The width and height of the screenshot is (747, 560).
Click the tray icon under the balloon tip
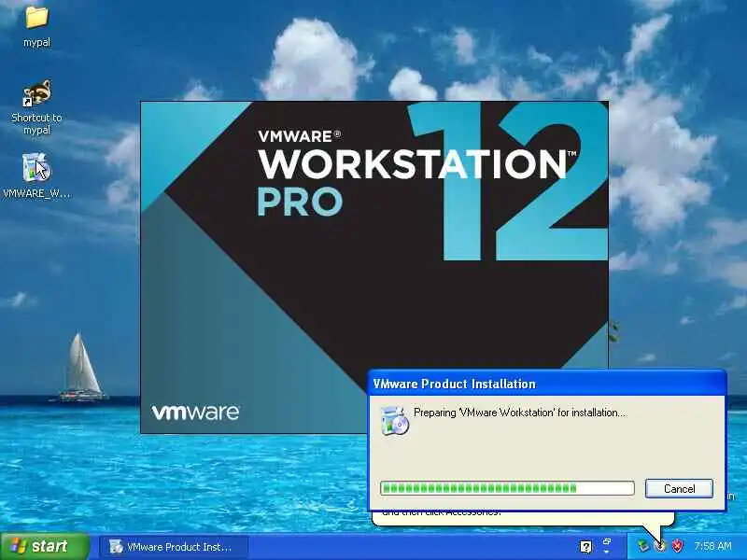[660, 546]
